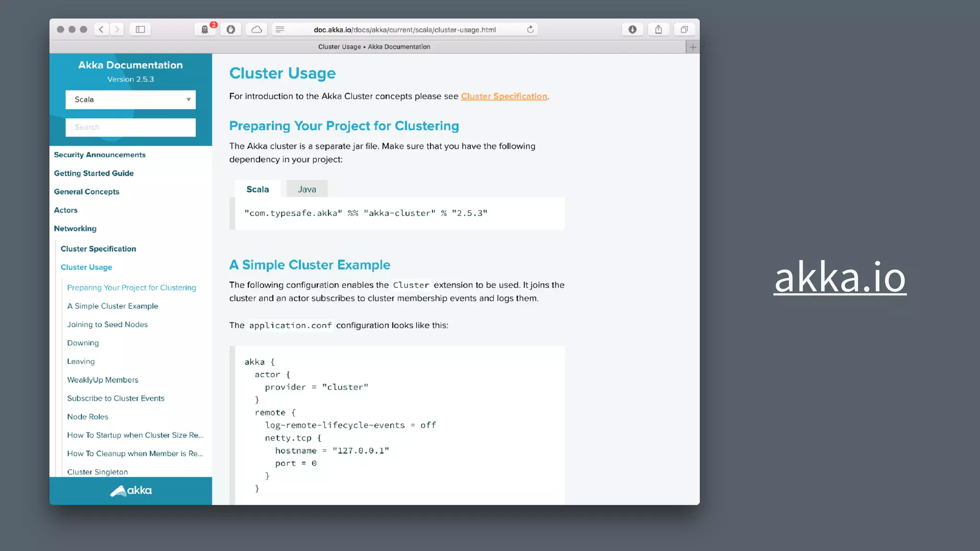Click the log-remote-lifecycle-events config line

coord(350,425)
